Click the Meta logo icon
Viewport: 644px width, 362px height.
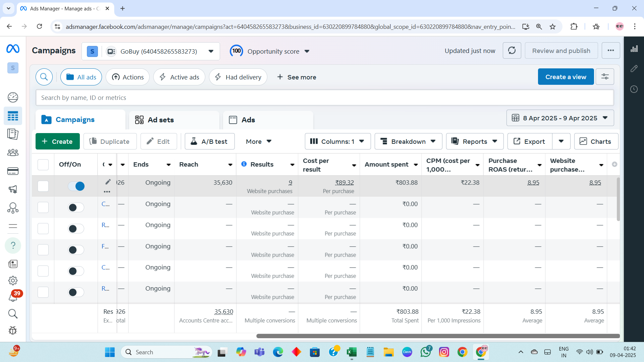pyautogui.click(x=13, y=49)
